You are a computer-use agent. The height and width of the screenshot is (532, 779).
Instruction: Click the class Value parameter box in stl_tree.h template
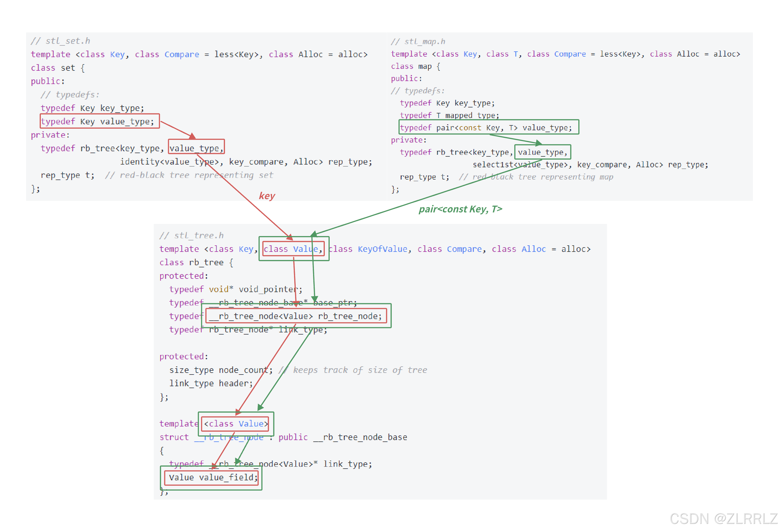tap(293, 249)
